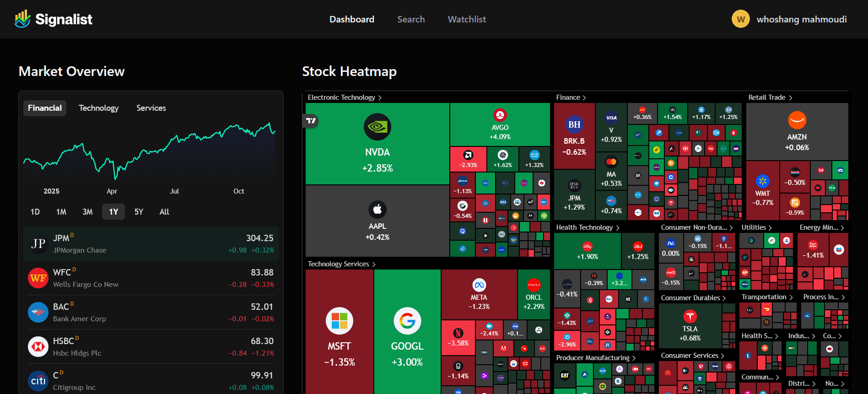
Task: Click the HSBC logo icon in list
Action: (38, 347)
